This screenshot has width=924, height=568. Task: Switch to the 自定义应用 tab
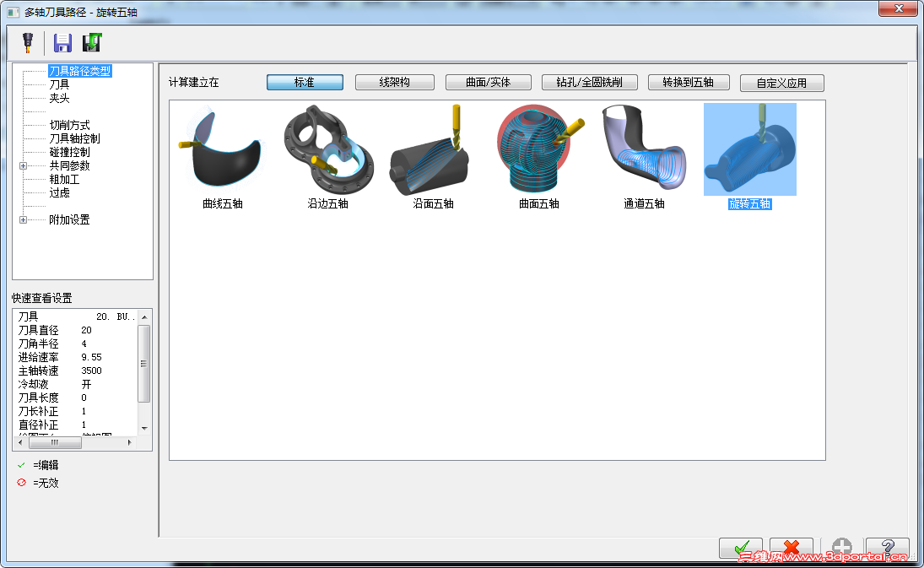point(781,83)
